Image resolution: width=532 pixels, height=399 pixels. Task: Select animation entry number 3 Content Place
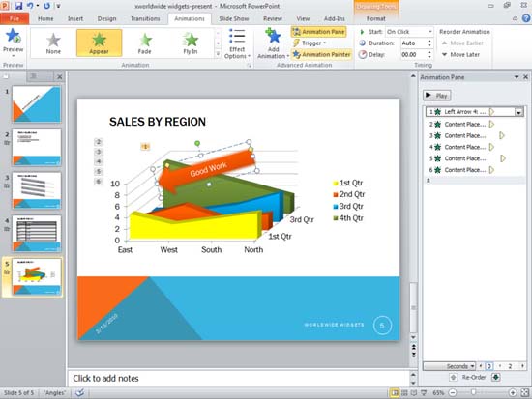tap(474, 135)
